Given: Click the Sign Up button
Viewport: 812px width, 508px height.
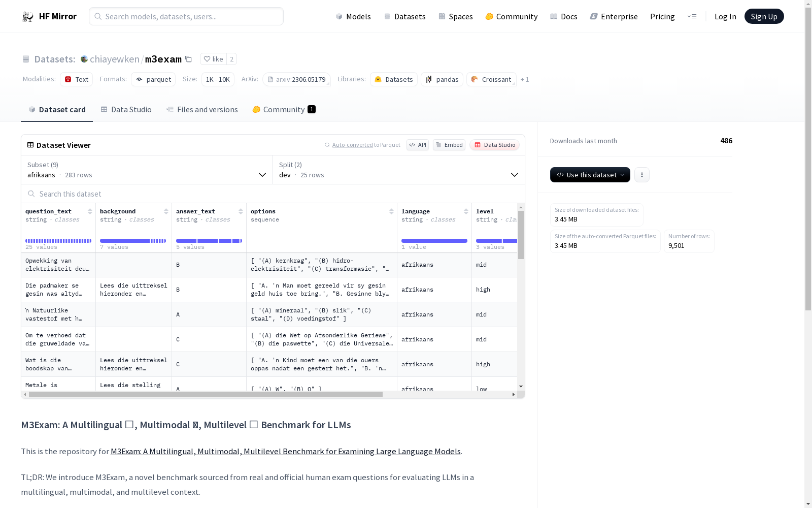Looking at the screenshot, I should [764, 16].
